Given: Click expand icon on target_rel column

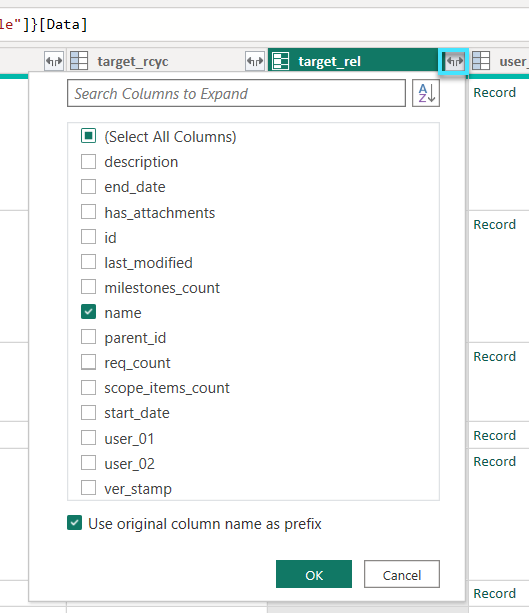Looking at the screenshot, I should tap(454, 61).
